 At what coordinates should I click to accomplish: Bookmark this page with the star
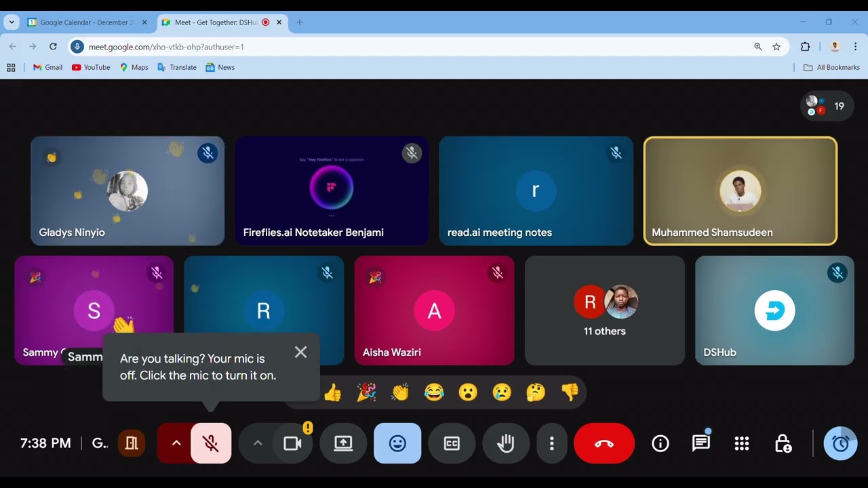pos(776,47)
